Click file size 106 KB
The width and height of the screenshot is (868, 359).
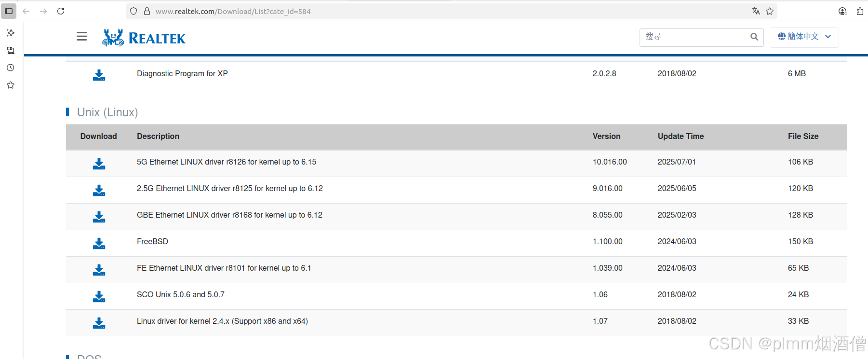tap(800, 162)
